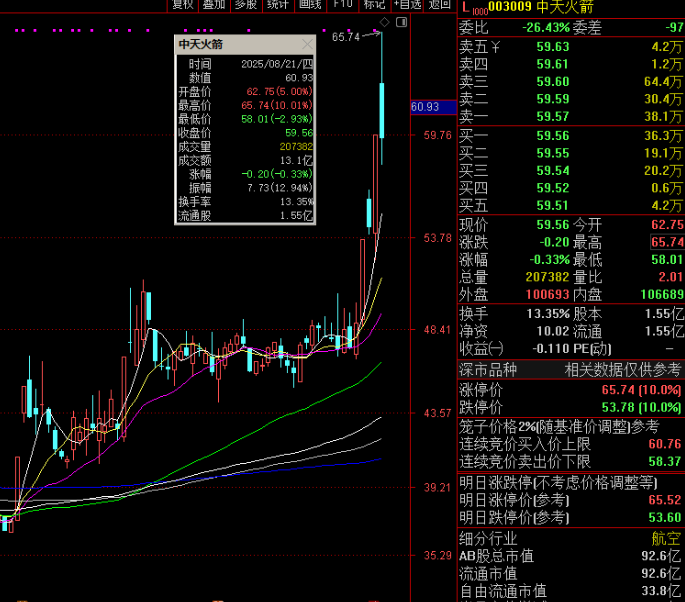Click 涨停价 65.74 (10.0%)
685x602 pixels.
571,390
